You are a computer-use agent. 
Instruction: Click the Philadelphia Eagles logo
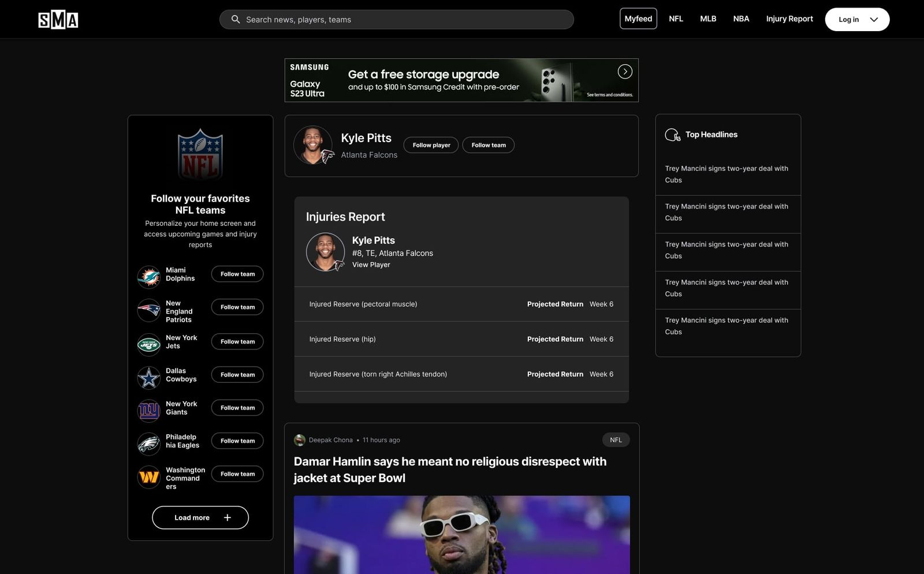149,444
